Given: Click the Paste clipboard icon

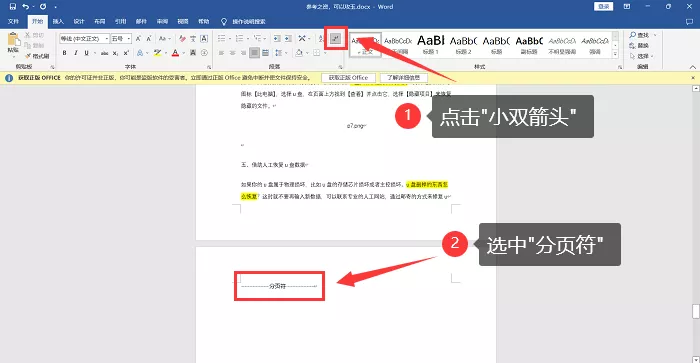Looking at the screenshot, I should [x=13, y=41].
